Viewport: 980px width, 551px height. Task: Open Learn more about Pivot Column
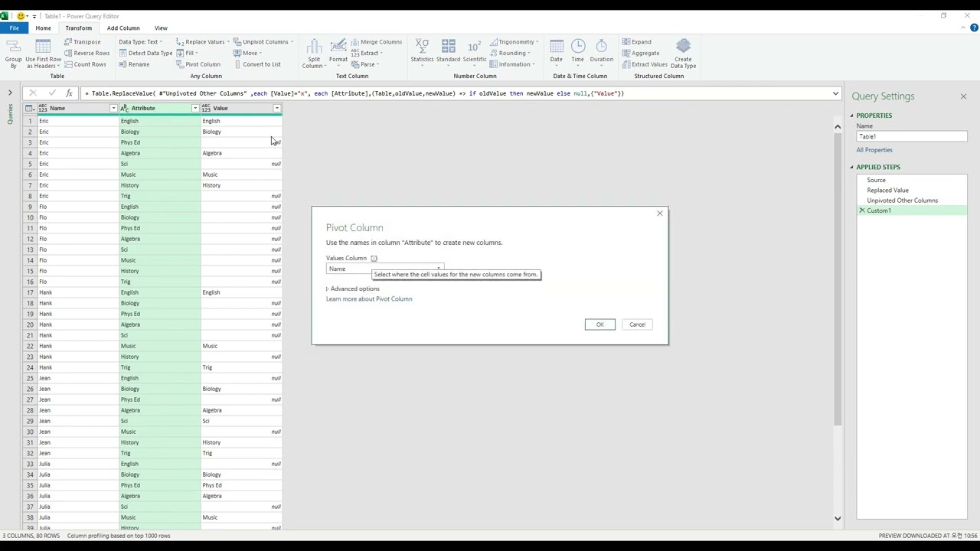point(369,299)
